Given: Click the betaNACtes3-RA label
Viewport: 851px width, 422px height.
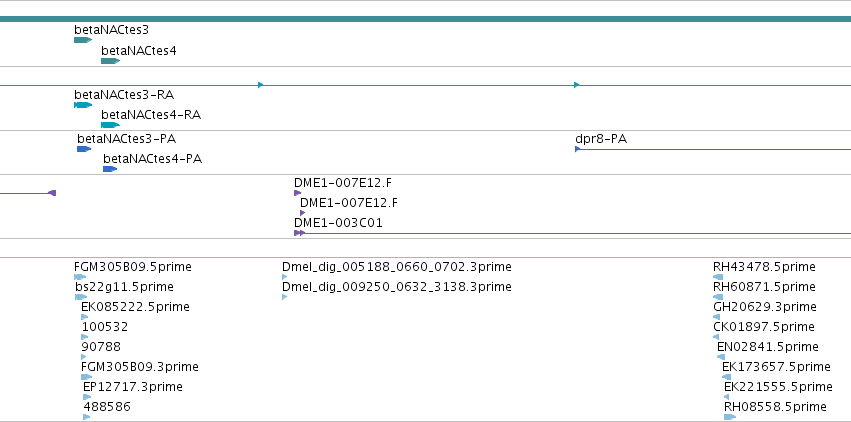Looking at the screenshot, I should click(124, 95).
